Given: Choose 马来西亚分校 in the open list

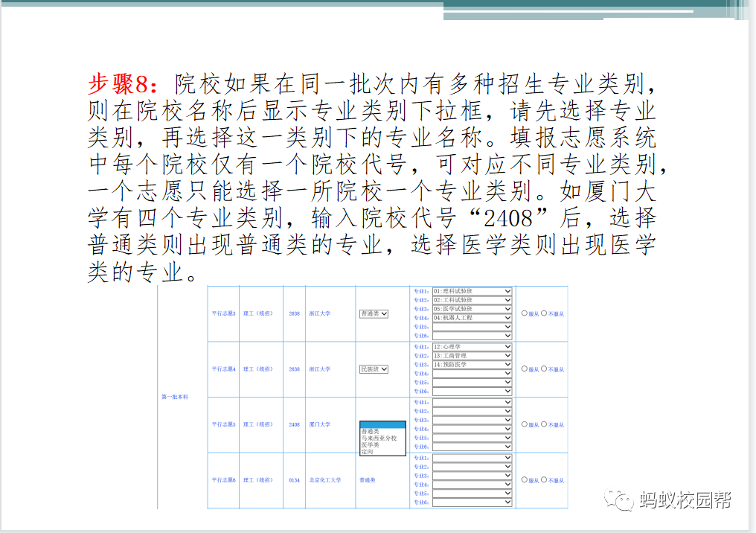Looking at the screenshot, I should pos(379,438).
